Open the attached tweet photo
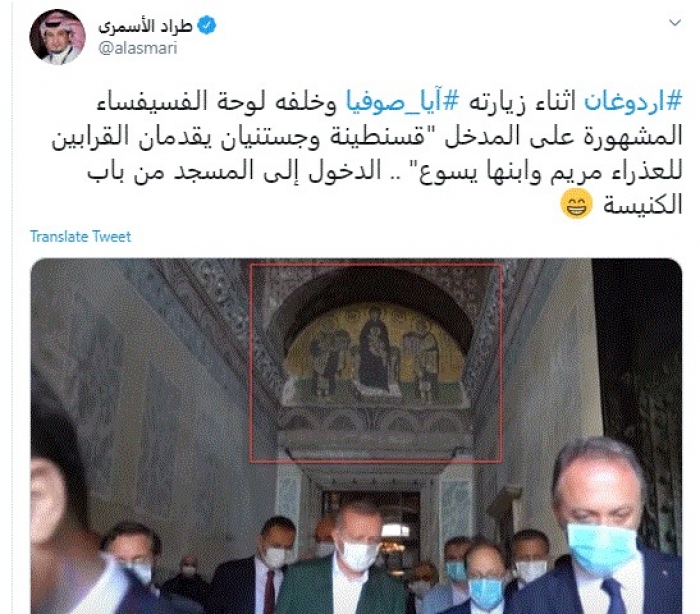The height and width of the screenshot is (614, 700). click(x=356, y=436)
